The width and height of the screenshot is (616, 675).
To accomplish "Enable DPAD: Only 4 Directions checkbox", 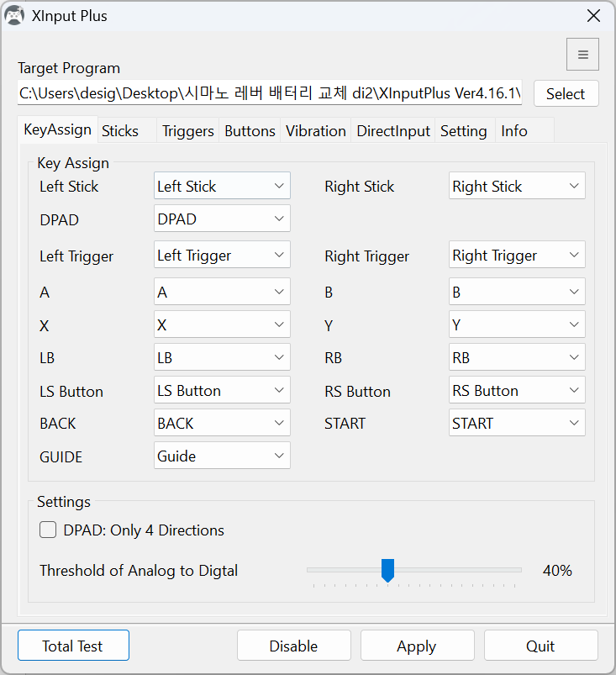I will 48,530.
